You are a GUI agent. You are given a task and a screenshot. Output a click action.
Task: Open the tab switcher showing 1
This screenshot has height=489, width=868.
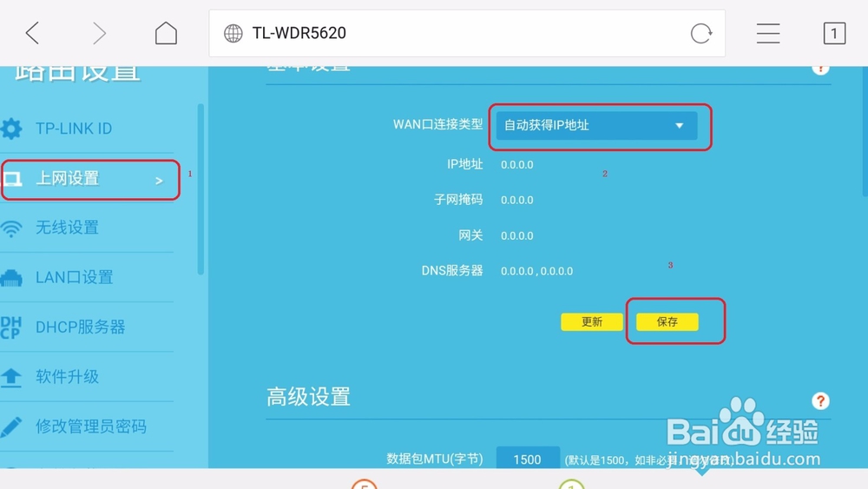(x=834, y=33)
